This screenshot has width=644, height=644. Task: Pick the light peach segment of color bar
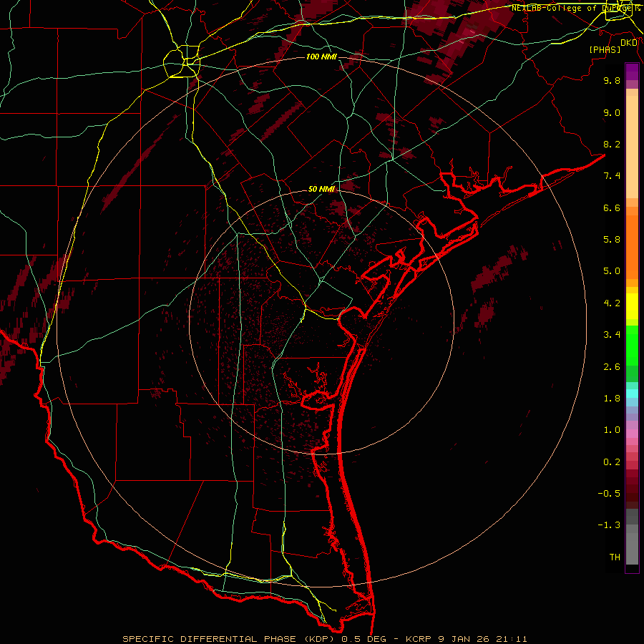click(632, 147)
